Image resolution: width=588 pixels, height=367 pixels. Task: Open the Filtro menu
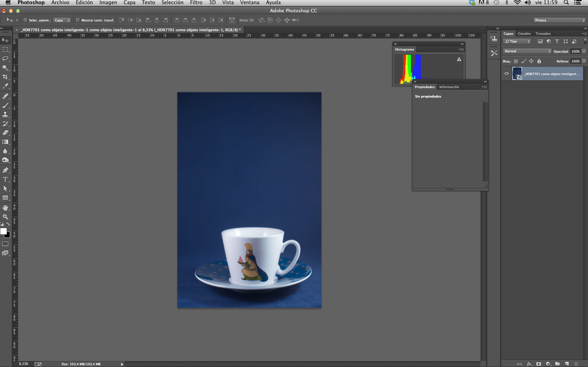(x=196, y=3)
